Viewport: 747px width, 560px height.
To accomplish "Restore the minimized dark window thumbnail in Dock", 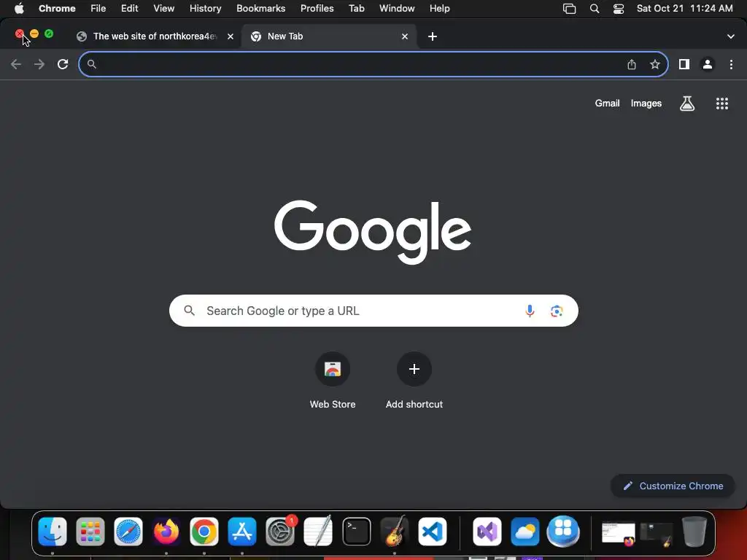I will tap(657, 533).
